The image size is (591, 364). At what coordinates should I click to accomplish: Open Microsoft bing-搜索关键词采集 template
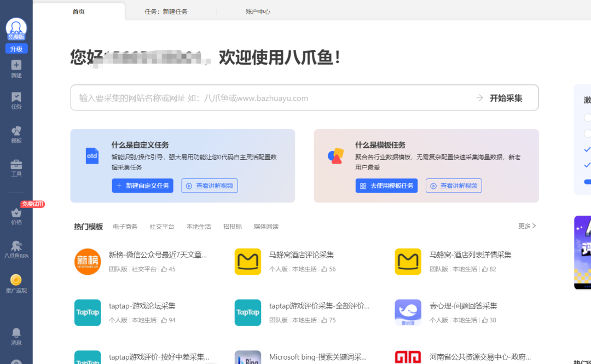pos(318,357)
